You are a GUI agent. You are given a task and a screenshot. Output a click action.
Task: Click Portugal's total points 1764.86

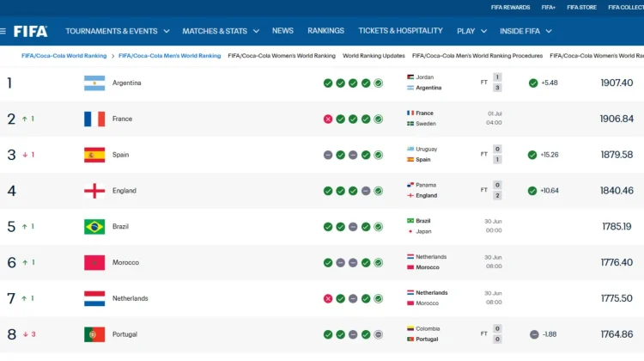(x=617, y=334)
